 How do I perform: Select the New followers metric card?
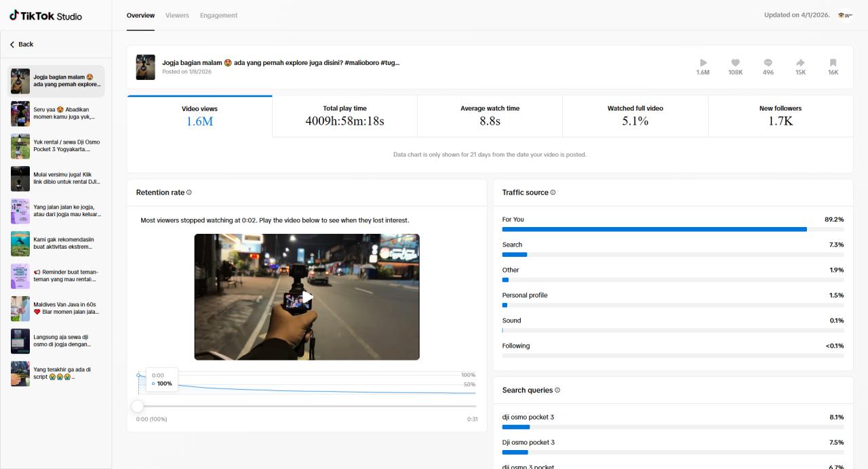point(781,116)
